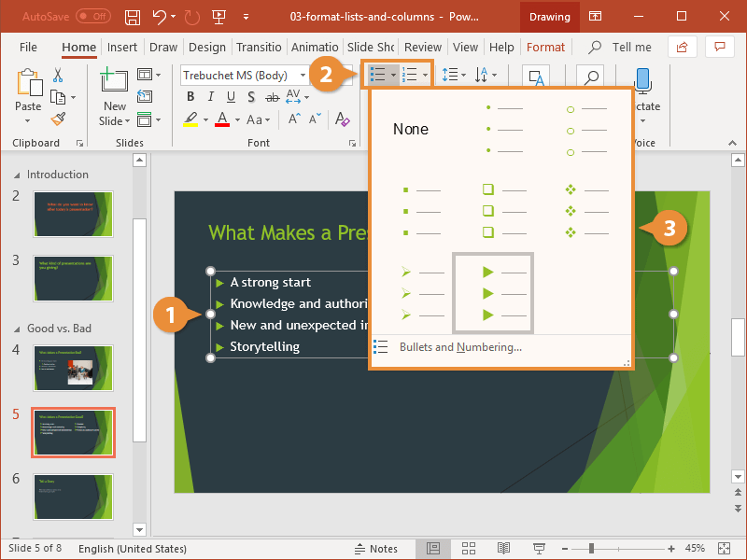Switch to Slide Sorter view

pos(469,549)
